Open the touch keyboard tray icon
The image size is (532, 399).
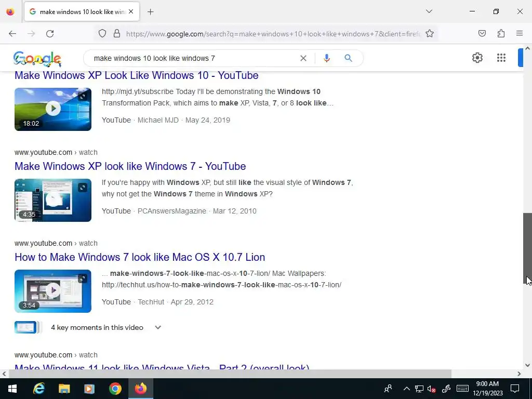[x=462, y=389]
